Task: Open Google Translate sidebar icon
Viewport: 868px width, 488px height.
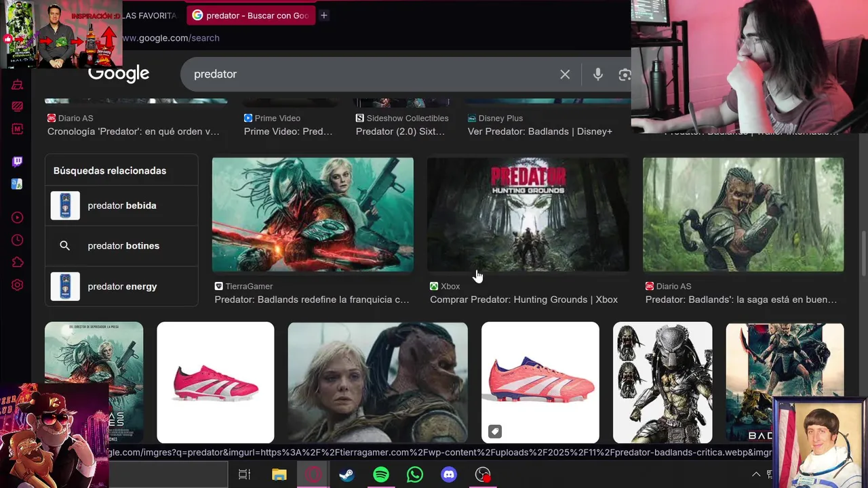Action: click(x=18, y=184)
